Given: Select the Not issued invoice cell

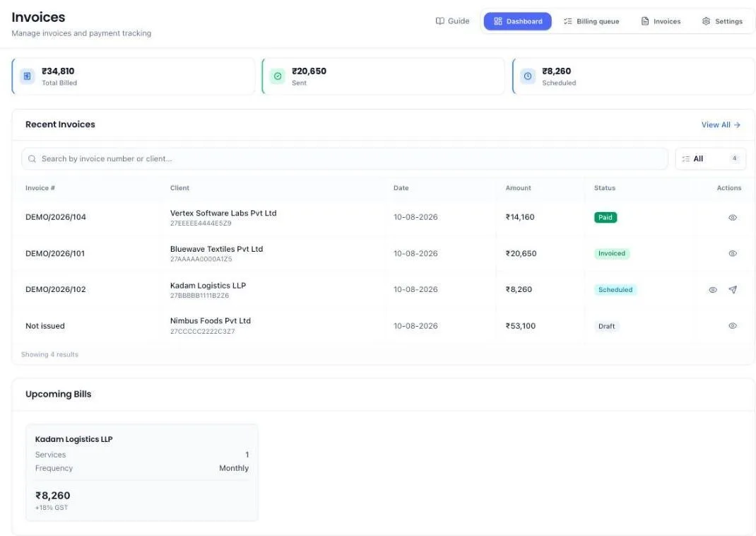Looking at the screenshot, I should (x=45, y=326).
